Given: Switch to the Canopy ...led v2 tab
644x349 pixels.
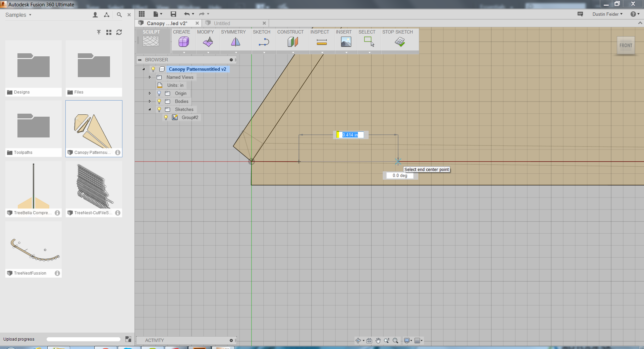Looking at the screenshot, I should pyautogui.click(x=167, y=23).
